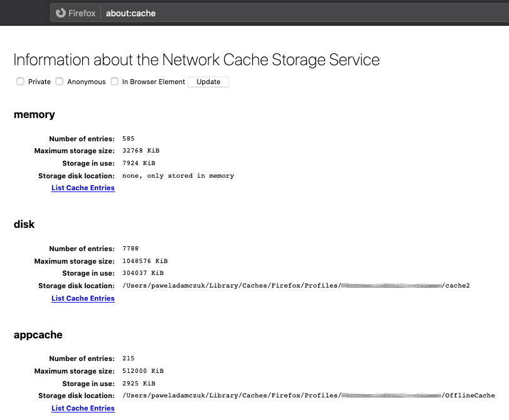Toggle the Anonymous checkbox

[x=60, y=82]
